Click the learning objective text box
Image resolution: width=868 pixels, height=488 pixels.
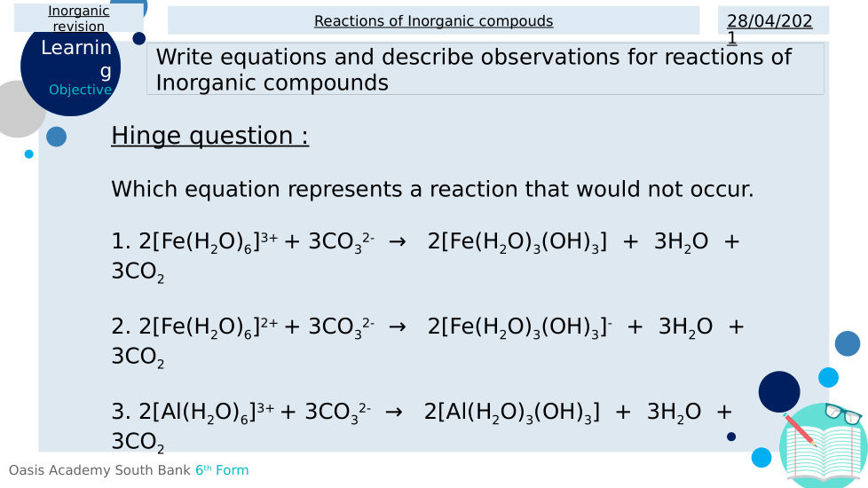point(485,69)
